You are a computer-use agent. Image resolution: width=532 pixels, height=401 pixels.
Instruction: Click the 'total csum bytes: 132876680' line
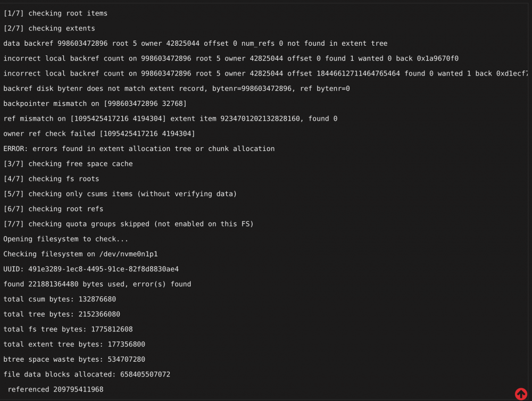coord(60,299)
